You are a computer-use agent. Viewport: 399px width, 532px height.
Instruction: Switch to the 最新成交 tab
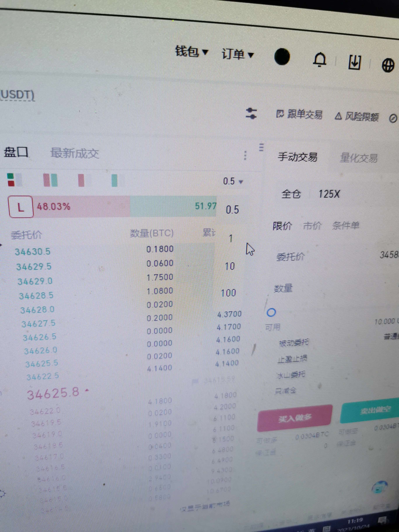click(x=75, y=153)
